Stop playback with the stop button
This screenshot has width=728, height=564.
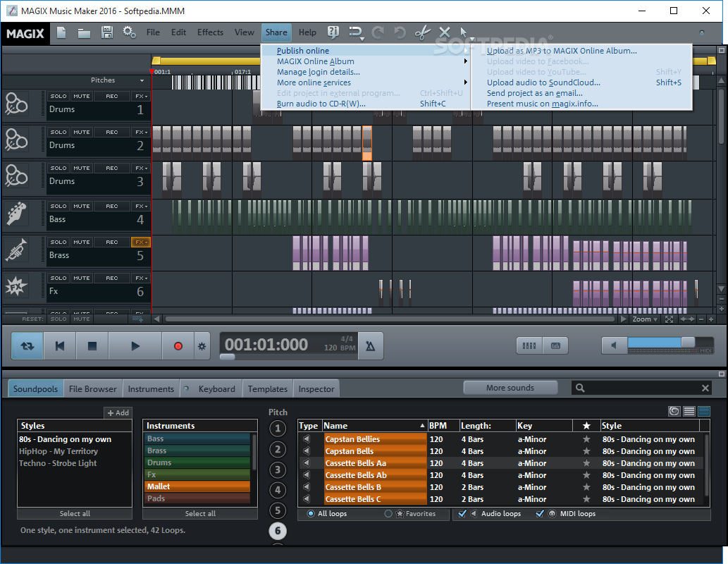(92, 345)
